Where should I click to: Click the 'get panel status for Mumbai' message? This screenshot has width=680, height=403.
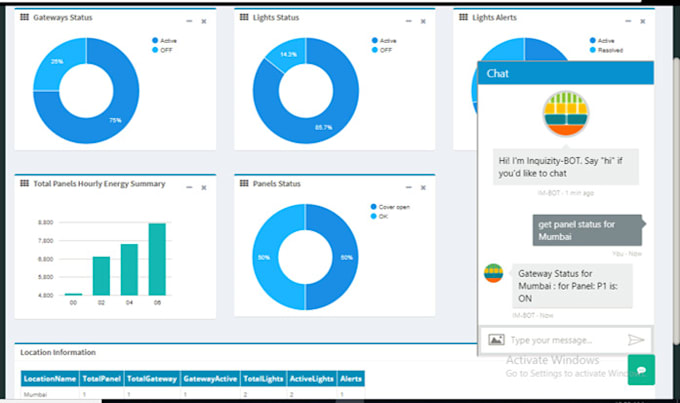pos(587,230)
